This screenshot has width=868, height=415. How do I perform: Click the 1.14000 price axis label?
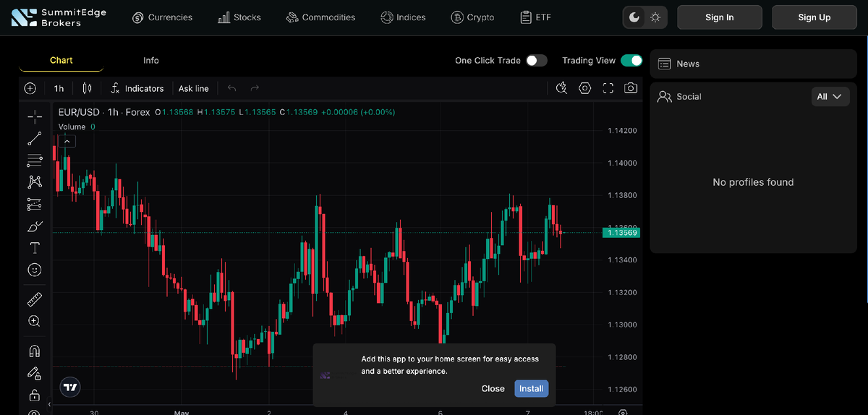click(x=622, y=163)
